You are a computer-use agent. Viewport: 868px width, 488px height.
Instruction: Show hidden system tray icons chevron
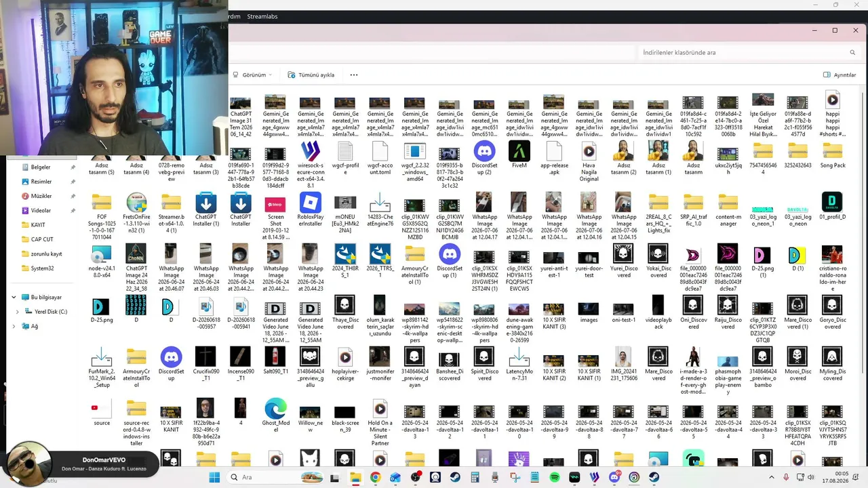(x=771, y=477)
